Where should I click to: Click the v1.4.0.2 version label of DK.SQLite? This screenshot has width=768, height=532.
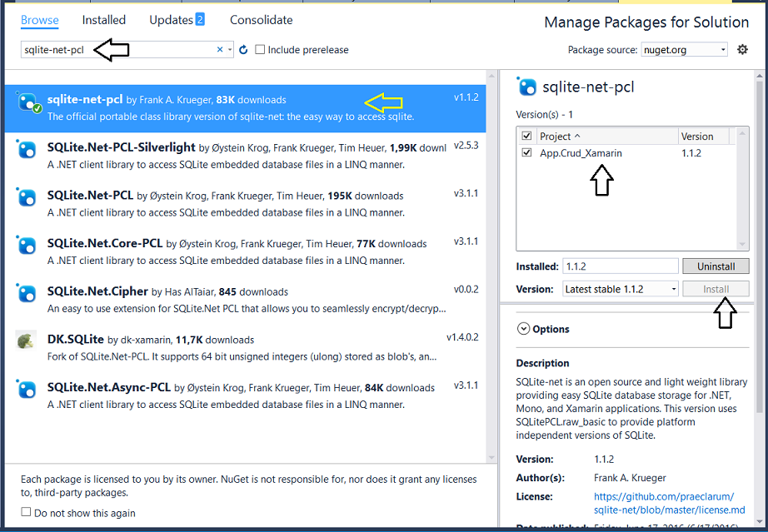tap(462, 337)
